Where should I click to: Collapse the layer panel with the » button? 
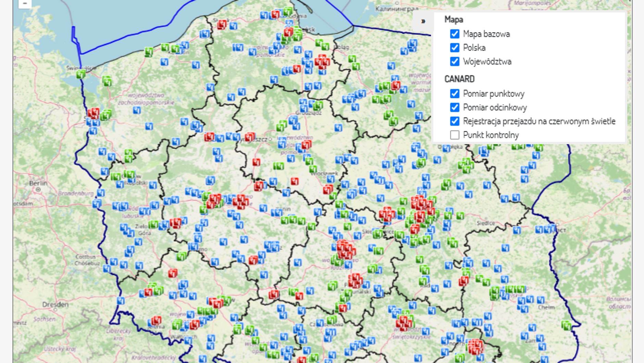point(423,21)
